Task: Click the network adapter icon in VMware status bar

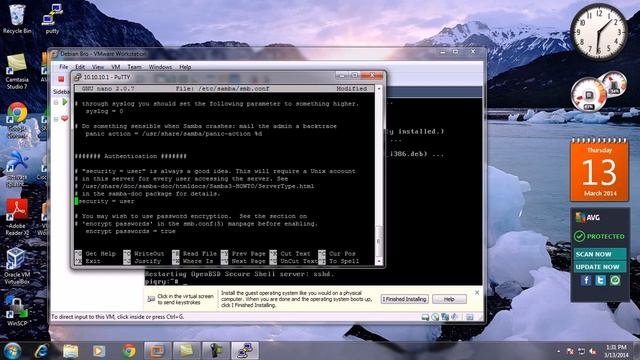Action: click(445, 317)
